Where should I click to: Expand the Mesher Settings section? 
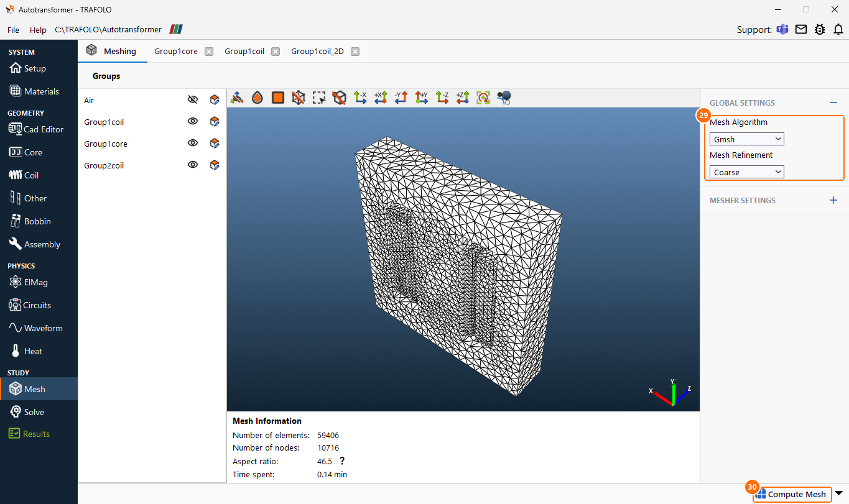833,200
